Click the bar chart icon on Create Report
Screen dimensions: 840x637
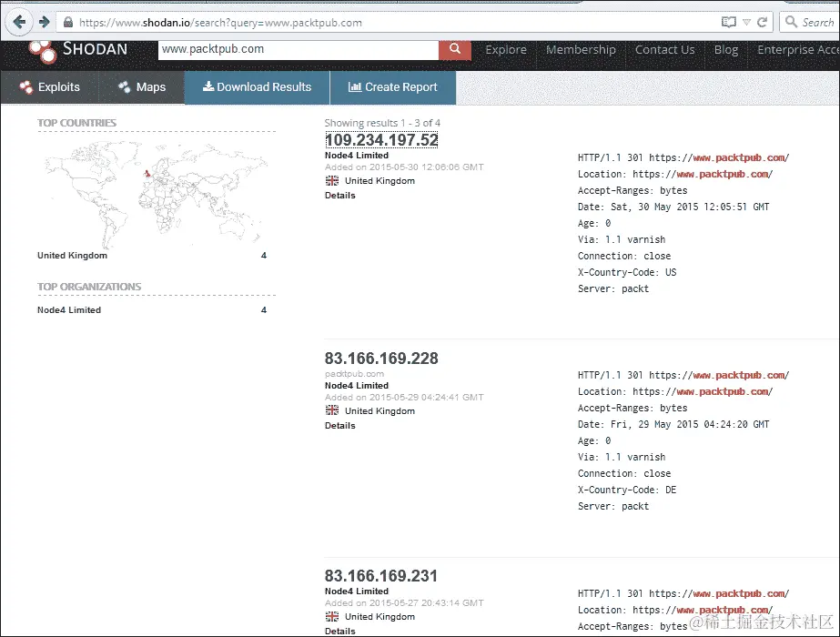pyautogui.click(x=355, y=86)
